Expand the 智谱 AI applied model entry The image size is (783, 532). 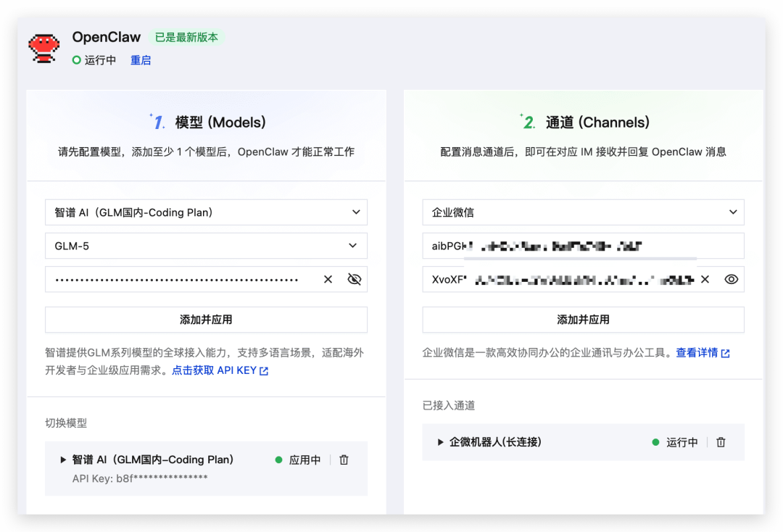coord(62,459)
